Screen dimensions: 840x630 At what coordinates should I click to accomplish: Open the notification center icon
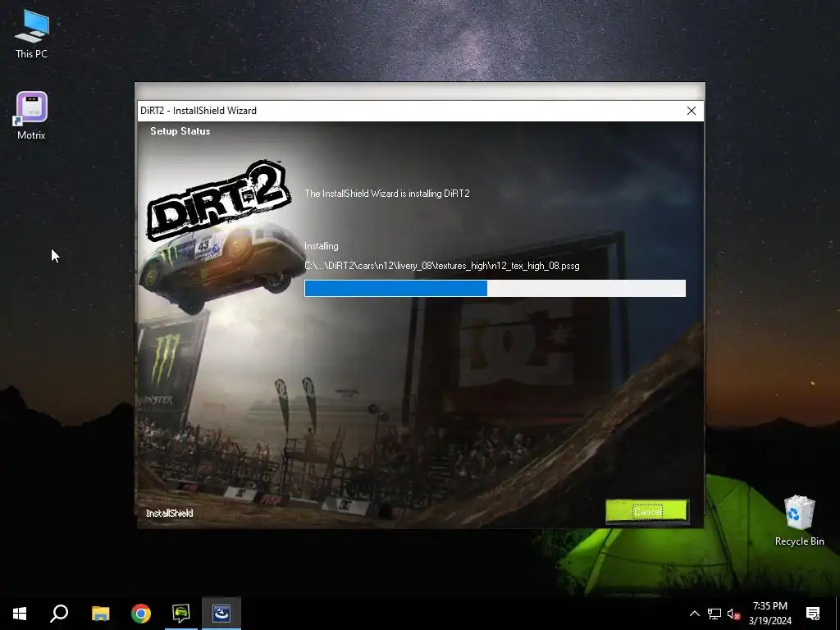[813, 614]
